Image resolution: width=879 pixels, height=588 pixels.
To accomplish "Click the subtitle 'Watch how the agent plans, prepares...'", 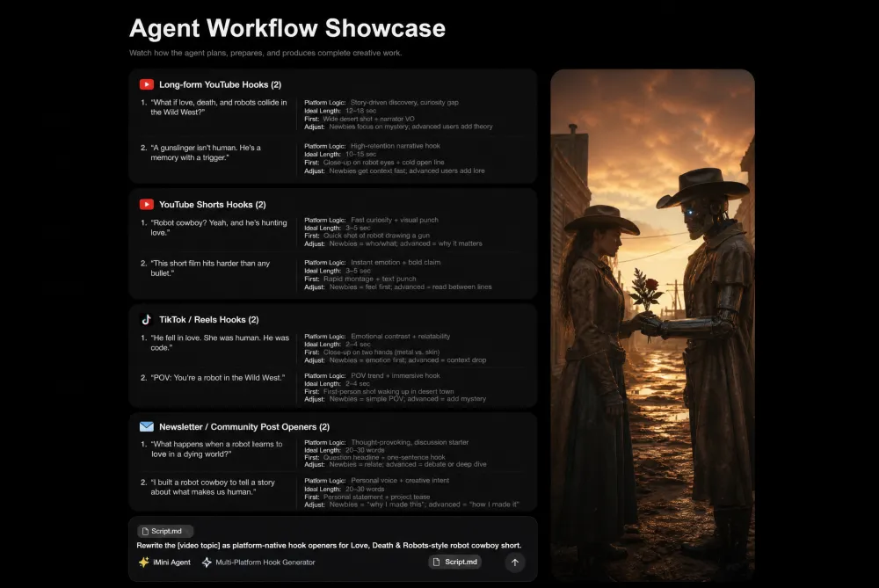I will [x=265, y=53].
